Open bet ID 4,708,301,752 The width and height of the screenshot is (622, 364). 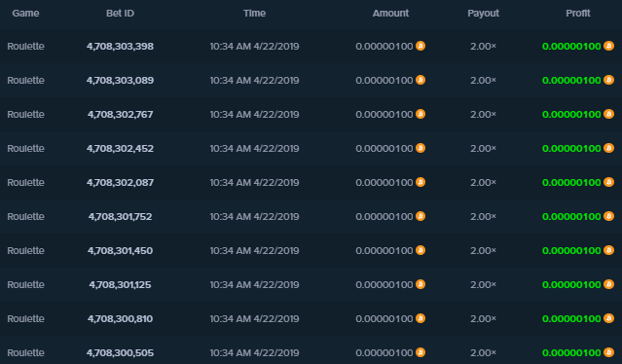coord(120,217)
